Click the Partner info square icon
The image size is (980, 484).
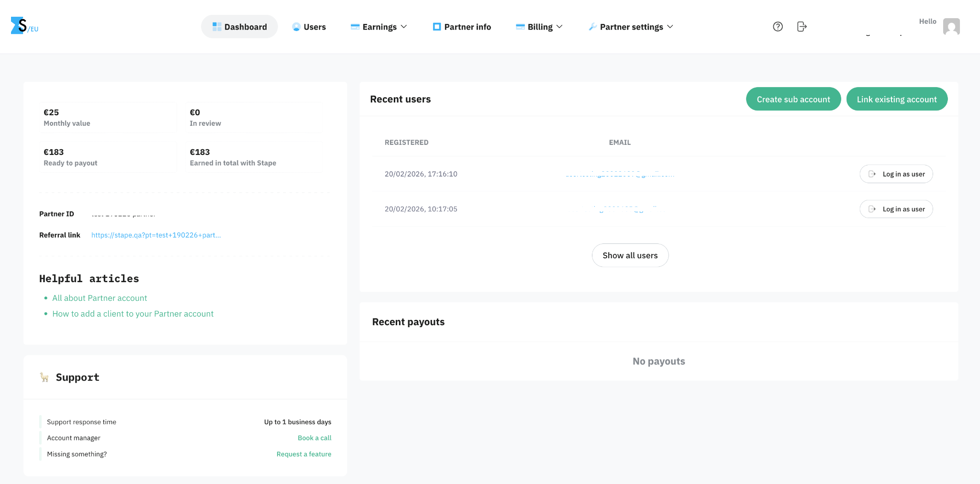[x=437, y=27]
